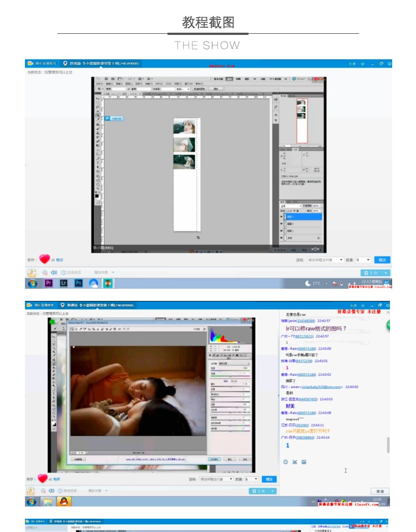Select 群通话 李小雷摄影课堂 tab in the QQ chat screenshot
The image size is (416, 532).
point(97,305)
